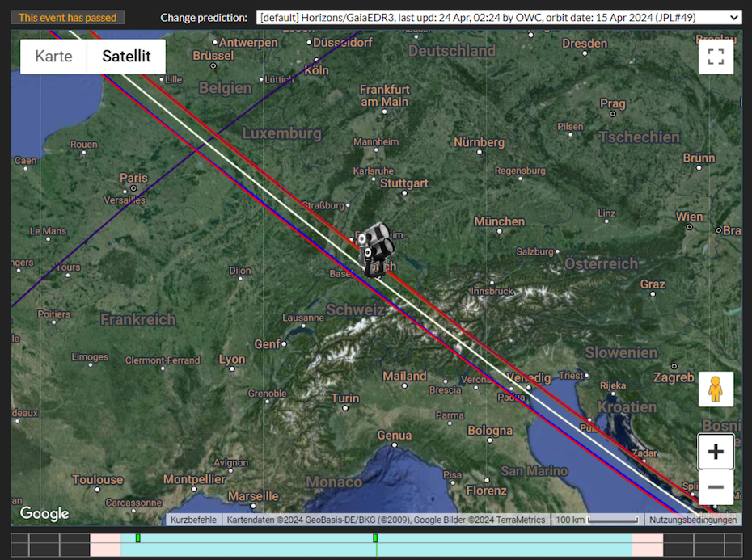Click the München city label

tap(499, 221)
